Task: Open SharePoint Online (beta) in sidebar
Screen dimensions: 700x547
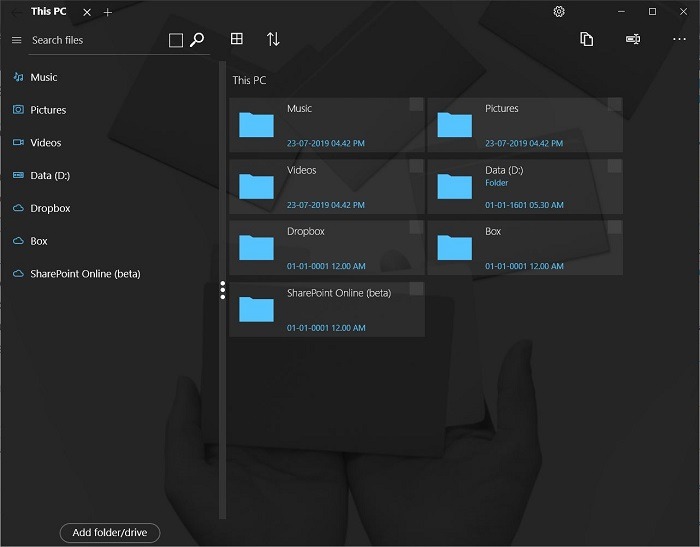Action: pos(85,274)
